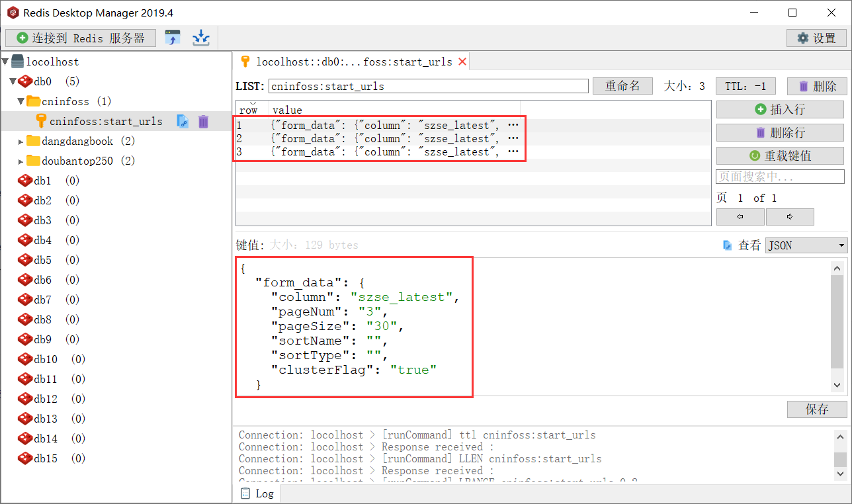Viewport: 852px width, 504px height.
Task: Click 连接到 Redis 服务器 button
Action: coord(81,38)
